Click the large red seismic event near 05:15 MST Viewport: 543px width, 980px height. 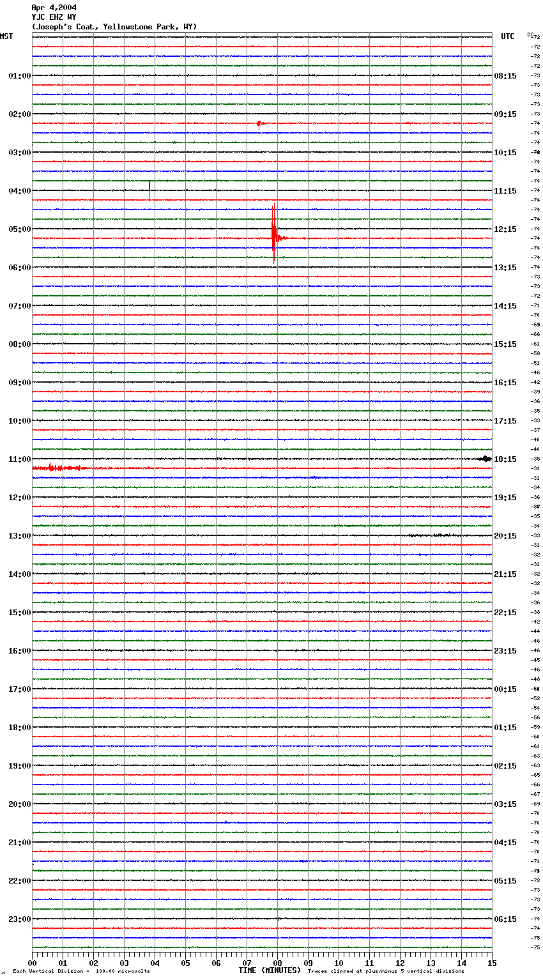click(x=275, y=234)
